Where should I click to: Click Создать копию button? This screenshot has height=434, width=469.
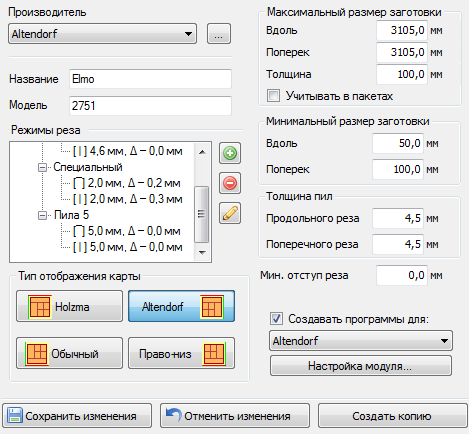(x=393, y=416)
